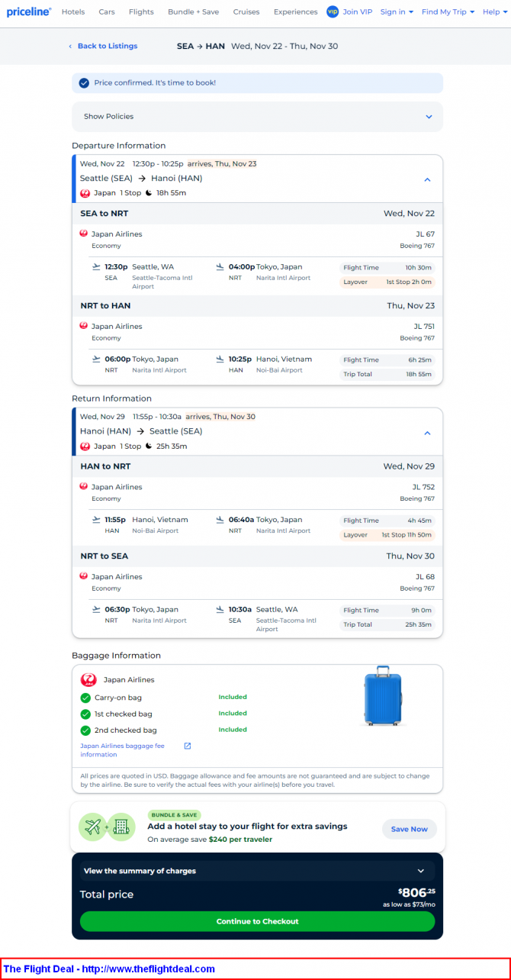Open Japan Airlines baggage fee information link
Image resolution: width=511 pixels, height=980 pixels.
tap(122, 750)
